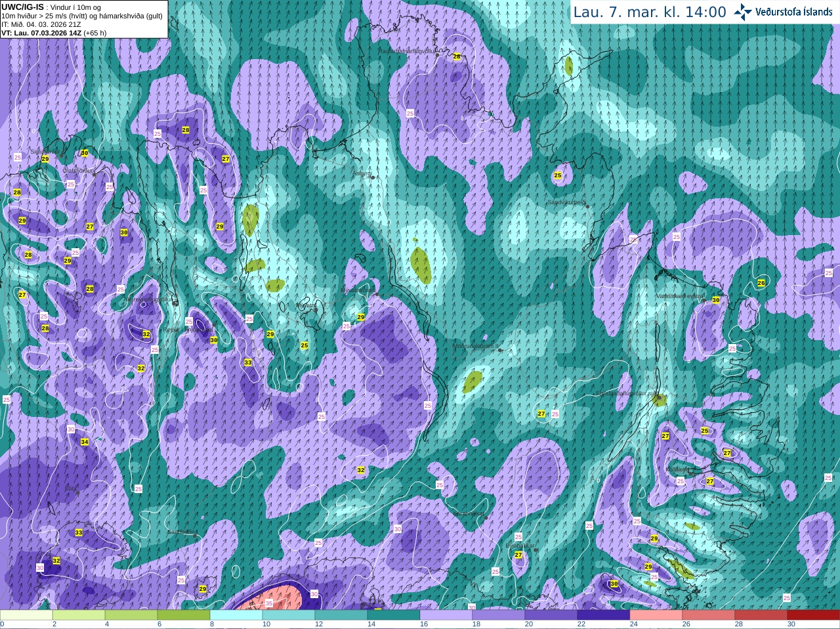Pick the 14–16 m/s dark teal legend swatch
Screen dimensions: 840x629
(x=394, y=615)
